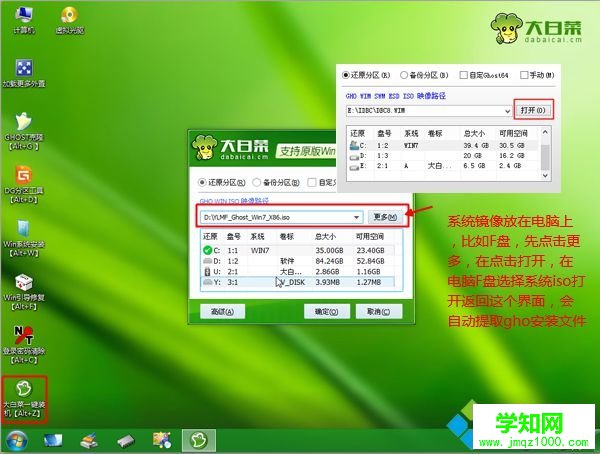The image size is (600, 454).
Task: Select C: 1:2 WIN7 row in inset list
Action: tap(443, 145)
